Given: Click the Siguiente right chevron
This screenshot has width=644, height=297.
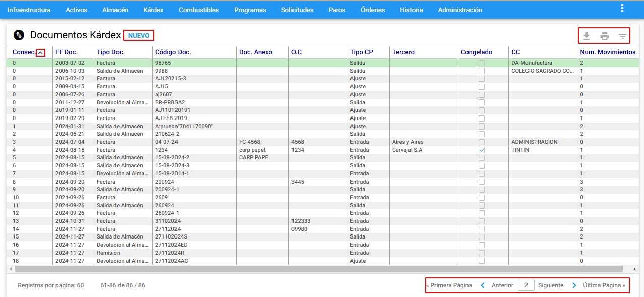Looking at the screenshot, I should click(574, 285).
